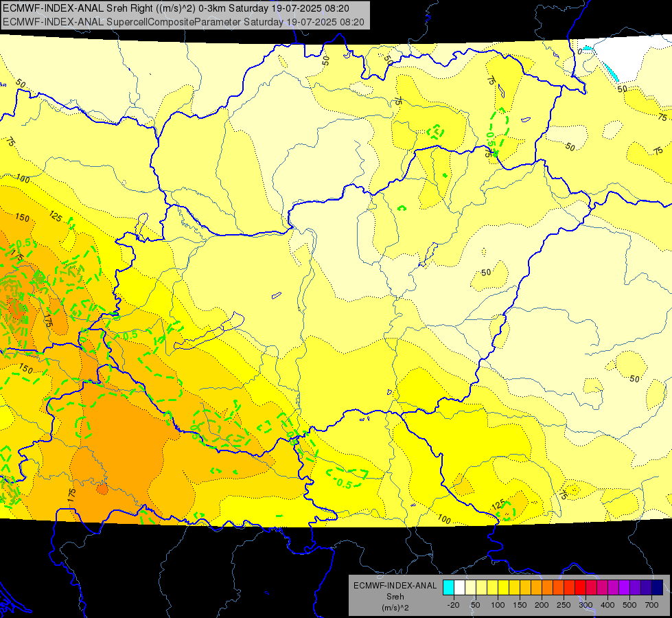Click the 0 contour label beside the cyan patch
The height and width of the screenshot is (618, 672).
(x=579, y=52)
